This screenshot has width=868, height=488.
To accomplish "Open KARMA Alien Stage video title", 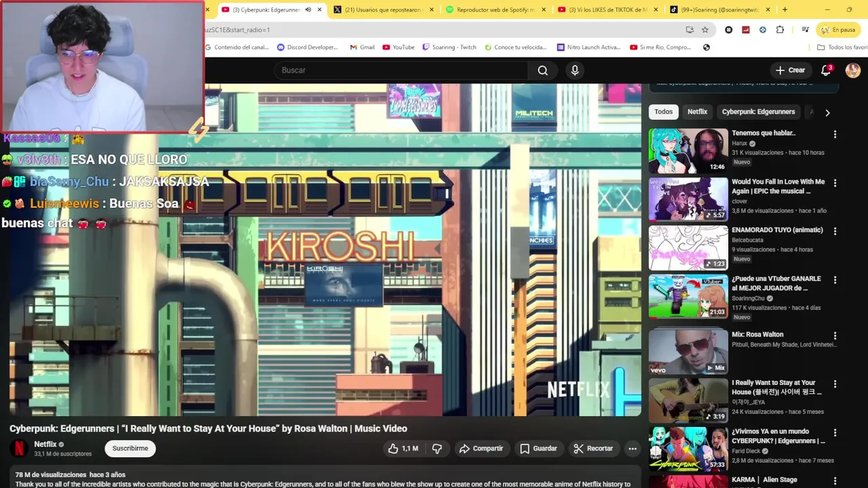I will pos(764,480).
